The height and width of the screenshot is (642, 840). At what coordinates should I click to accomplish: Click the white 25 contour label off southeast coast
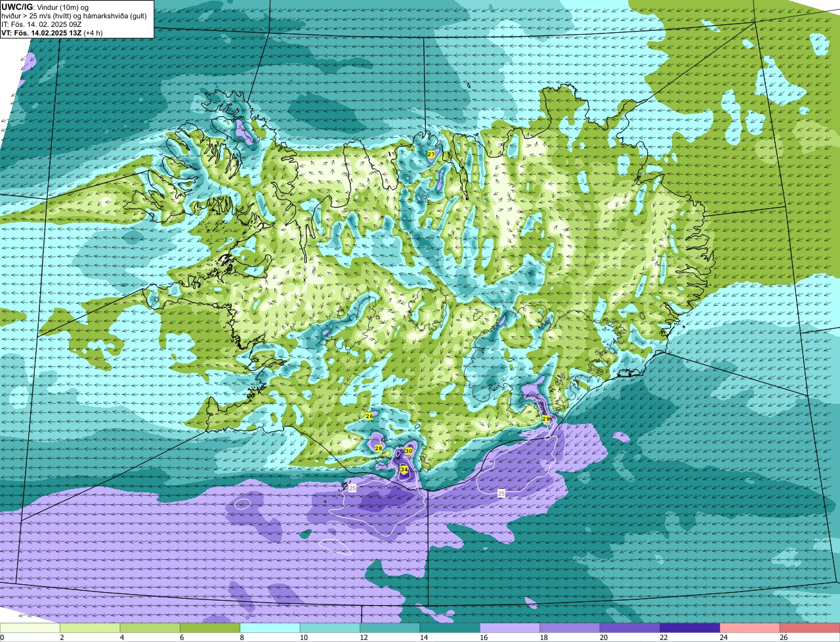(501, 493)
